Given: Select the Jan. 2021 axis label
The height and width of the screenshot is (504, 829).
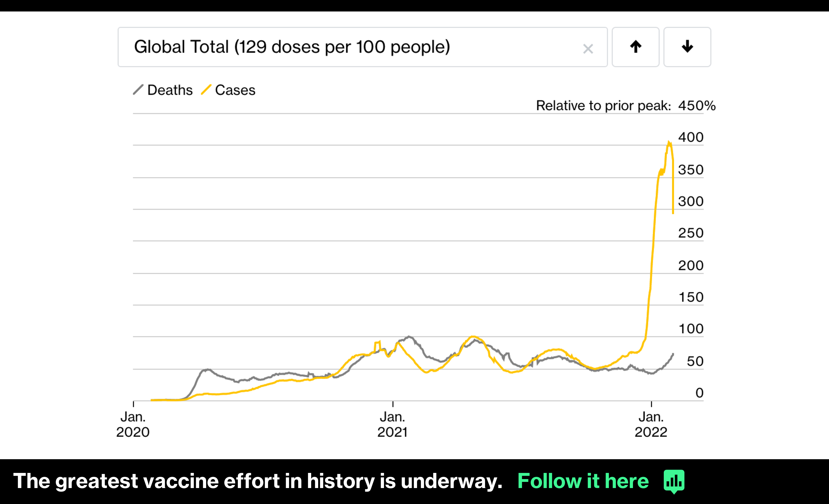Looking at the screenshot, I should (392, 424).
